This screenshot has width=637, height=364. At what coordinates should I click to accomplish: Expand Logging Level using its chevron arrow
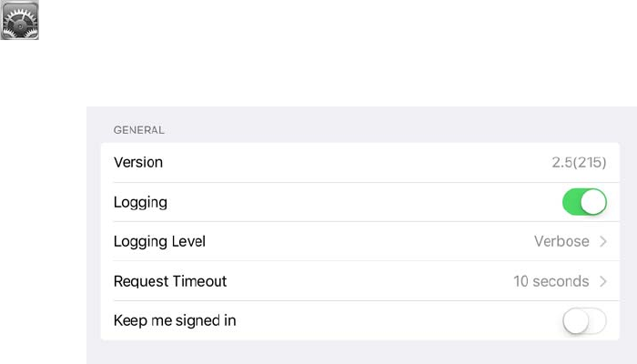(x=602, y=242)
